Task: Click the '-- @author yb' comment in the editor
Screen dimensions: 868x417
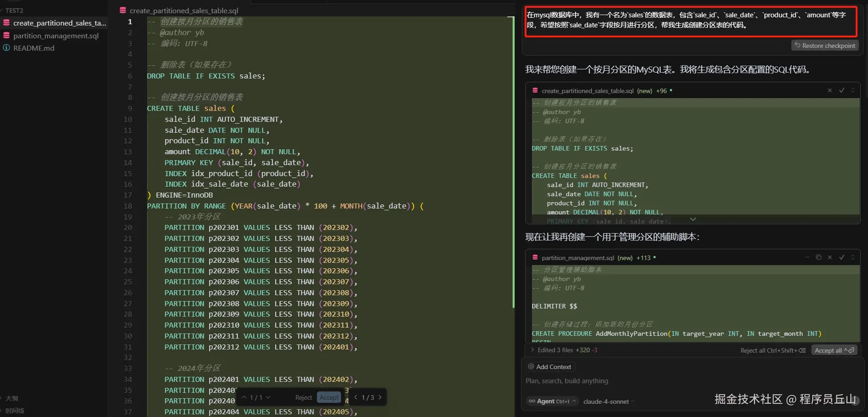Action: pos(175,32)
